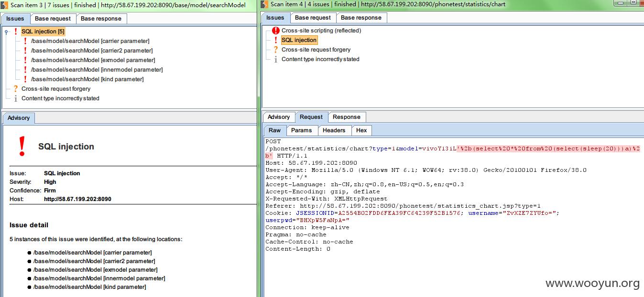Switch to Request tab in Scan item 4

[311, 117]
